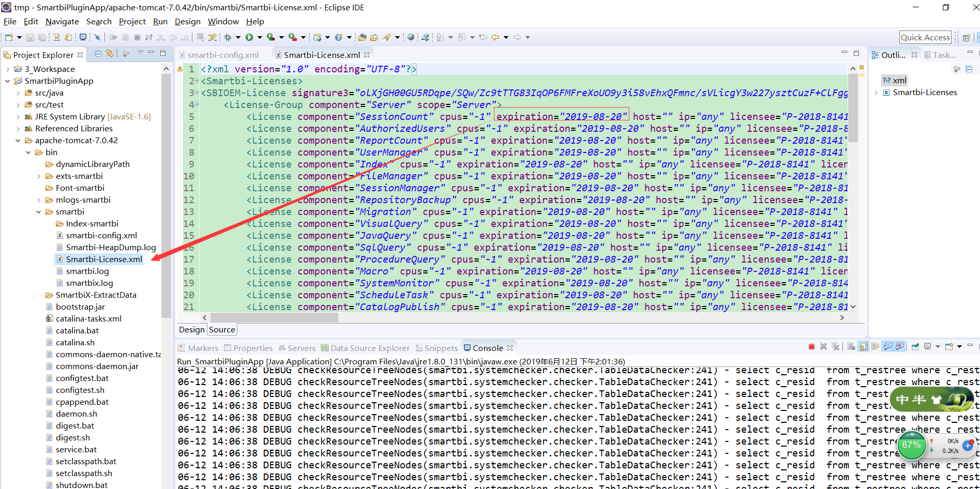Screen dimensions: 980x489
Task: Click the Debug bug icon in toolbar
Action: click(x=228, y=37)
